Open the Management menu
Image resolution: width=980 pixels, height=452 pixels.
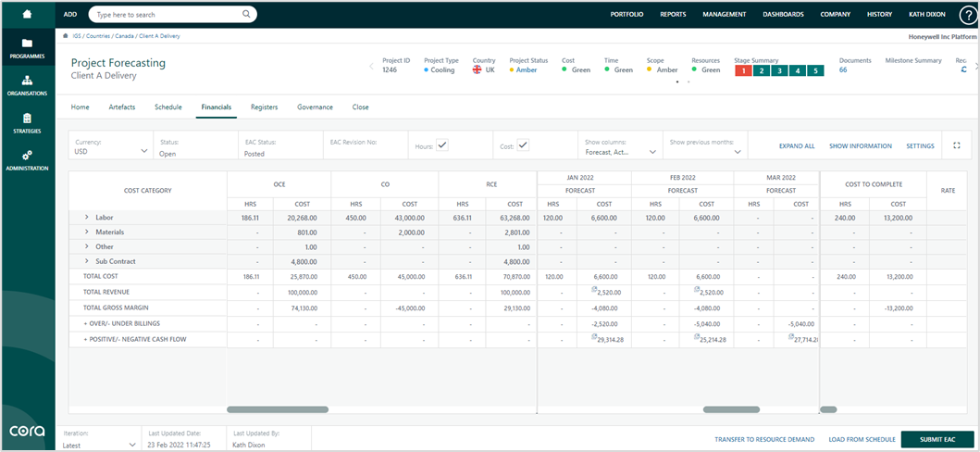click(725, 15)
